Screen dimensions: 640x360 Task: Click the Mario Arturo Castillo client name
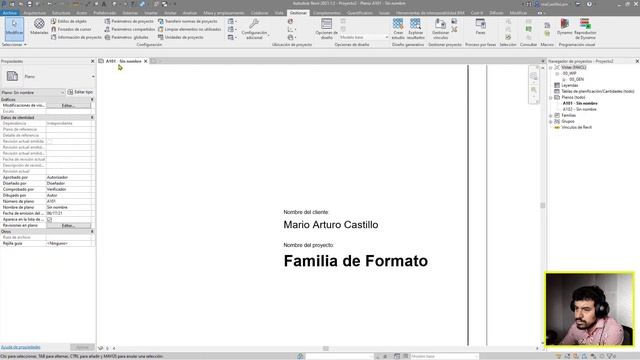tap(331, 225)
